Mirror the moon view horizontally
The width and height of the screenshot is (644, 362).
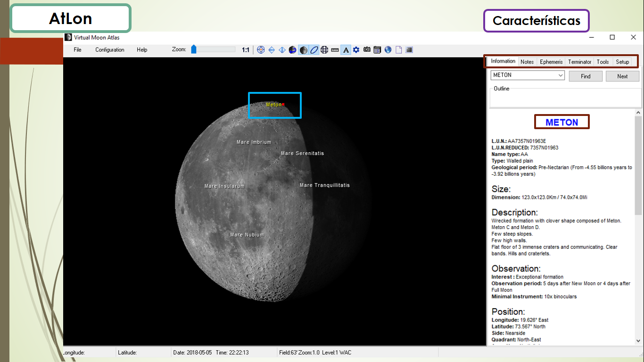point(282,50)
